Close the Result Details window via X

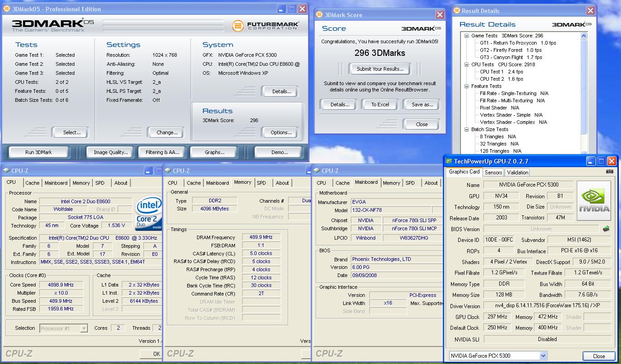click(x=590, y=11)
